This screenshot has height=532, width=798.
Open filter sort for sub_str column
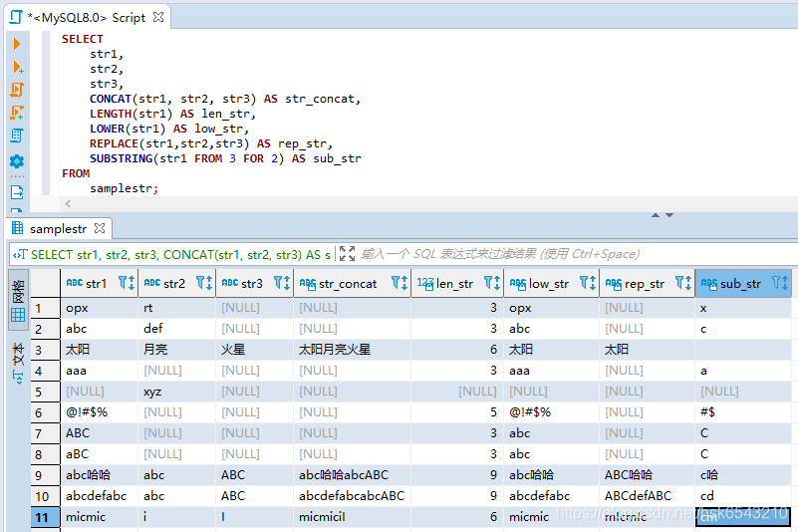pos(780,283)
